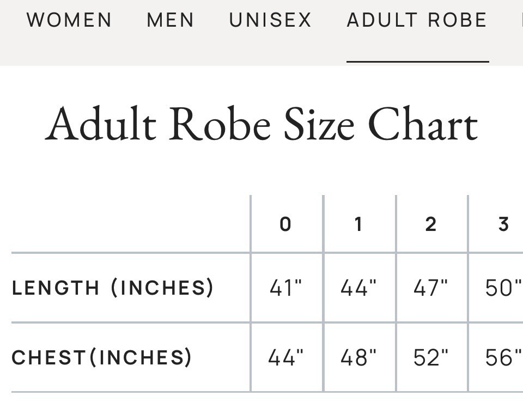This screenshot has width=523, height=420.
Task: Select size 1 column header
Action: (x=358, y=224)
